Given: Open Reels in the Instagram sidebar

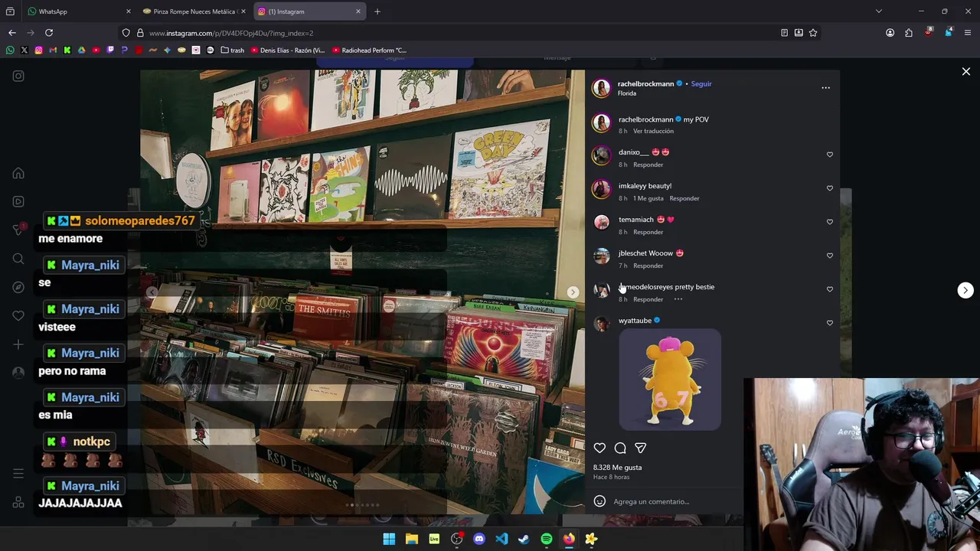Looking at the screenshot, I should point(18,201).
